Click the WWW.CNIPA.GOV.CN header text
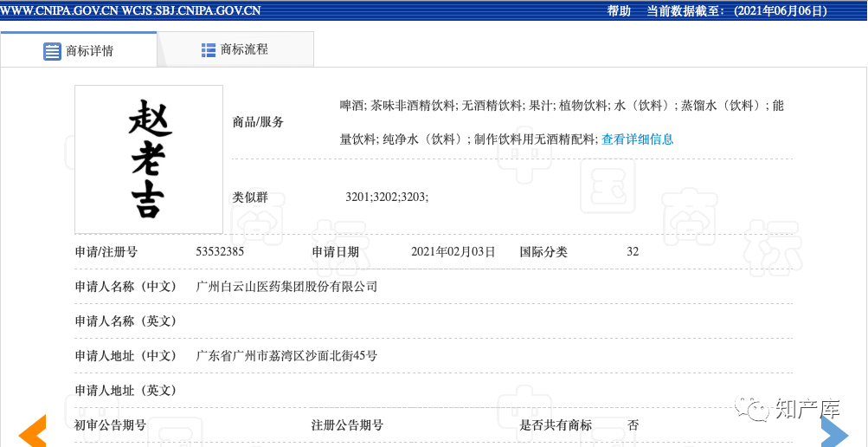 point(59,11)
